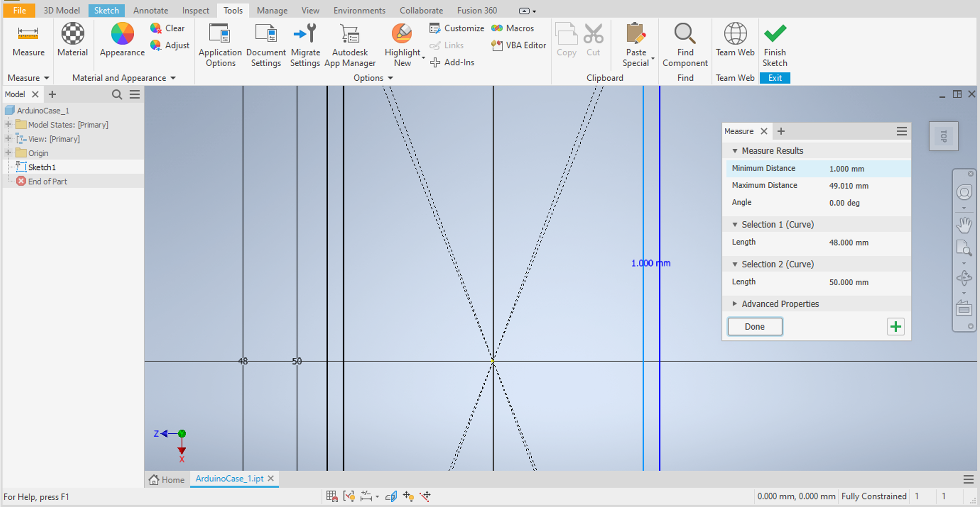Switch to the Inspect ribbon tab
The width and height of the screenshot is (980, 507).
pos(195,10)
